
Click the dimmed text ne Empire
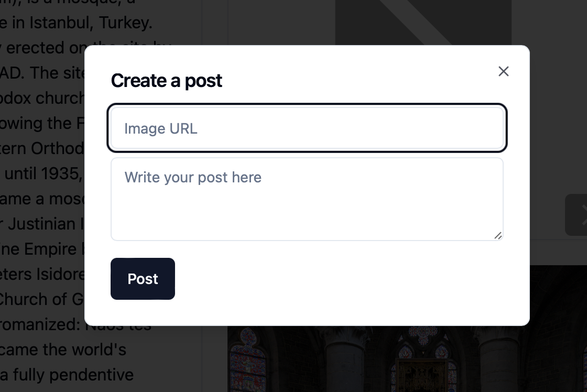click(38, 249)
